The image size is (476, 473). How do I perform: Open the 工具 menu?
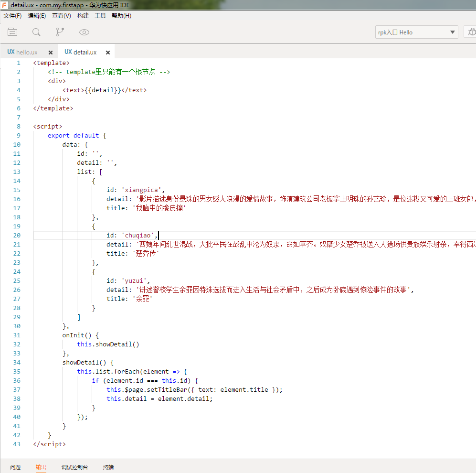100,16
